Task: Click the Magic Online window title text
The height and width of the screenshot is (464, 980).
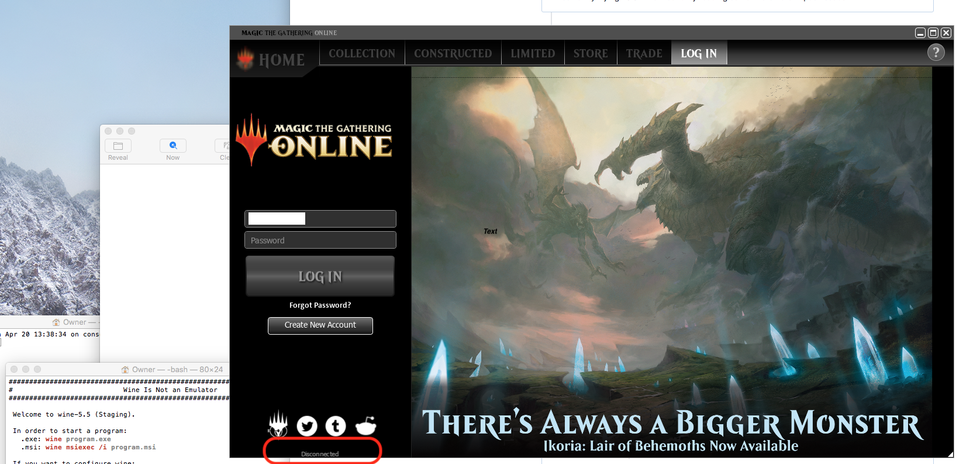Action: click(289, 33)
